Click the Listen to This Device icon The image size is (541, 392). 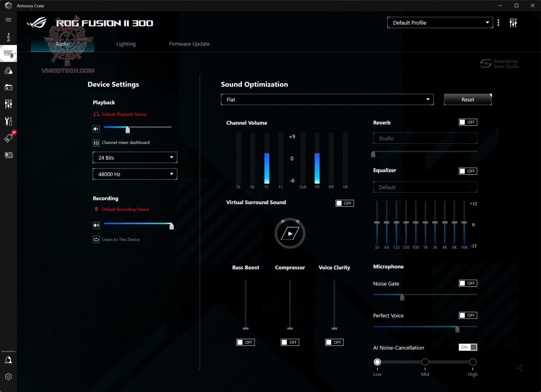point(96,239)
